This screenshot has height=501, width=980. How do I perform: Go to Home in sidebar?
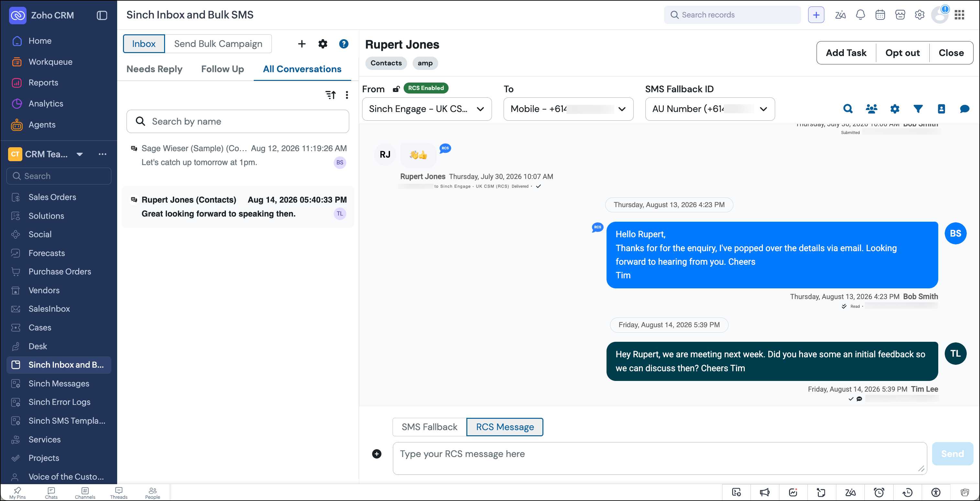(x=40, y=41)
